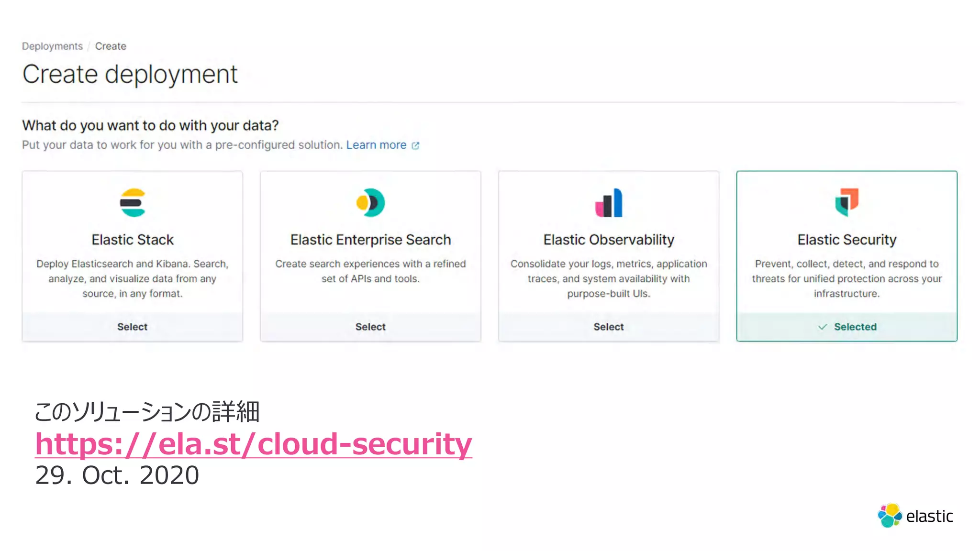Click the 'What do you want to do with your data?' text
The image size is (980, 551).
click(150, 125)
